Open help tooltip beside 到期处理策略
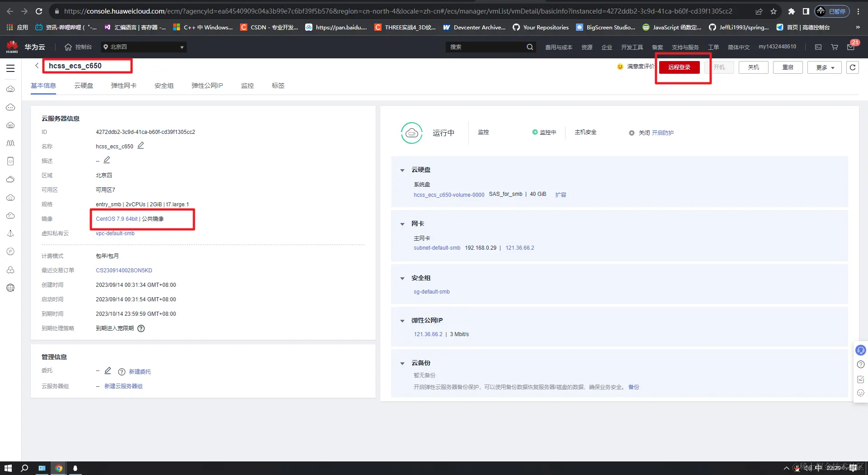Viewport: 868px width, 475px height. [141, 328]
